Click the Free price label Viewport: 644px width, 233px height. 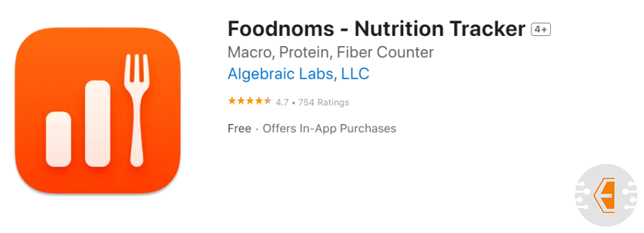240,128
